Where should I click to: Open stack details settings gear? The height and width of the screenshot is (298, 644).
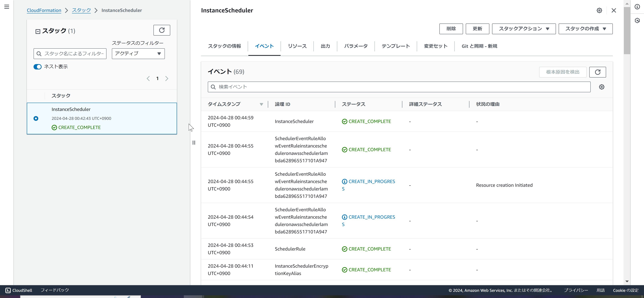click(x=599, y=10)
